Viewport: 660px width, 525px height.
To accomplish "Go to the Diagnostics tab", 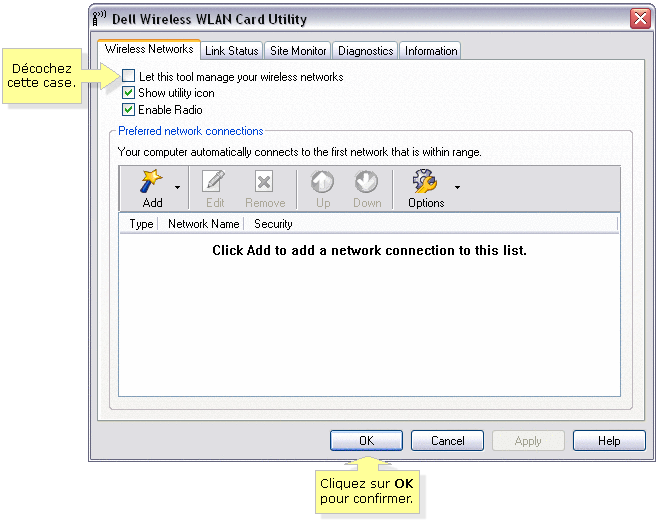I will 365,51.
